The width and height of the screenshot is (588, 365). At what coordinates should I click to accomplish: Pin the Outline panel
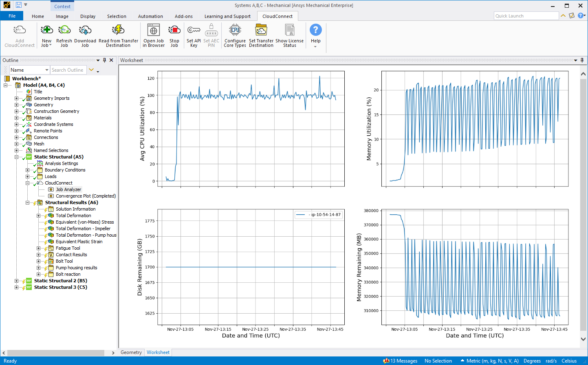105,60
